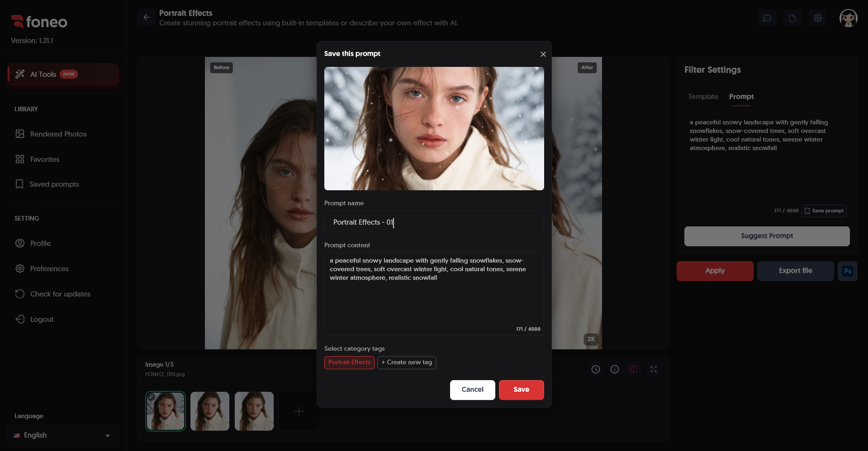
Task: Click the add image plus tile
Action: [299, 411]
